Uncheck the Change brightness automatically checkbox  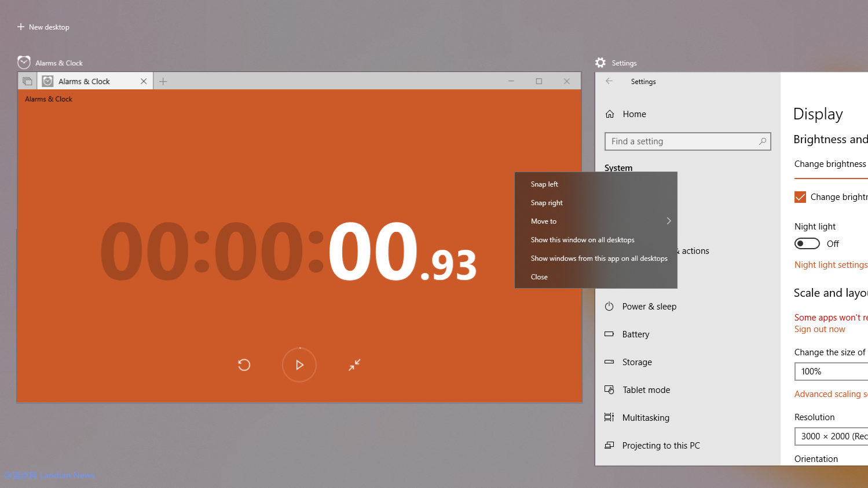pos(800,197)
